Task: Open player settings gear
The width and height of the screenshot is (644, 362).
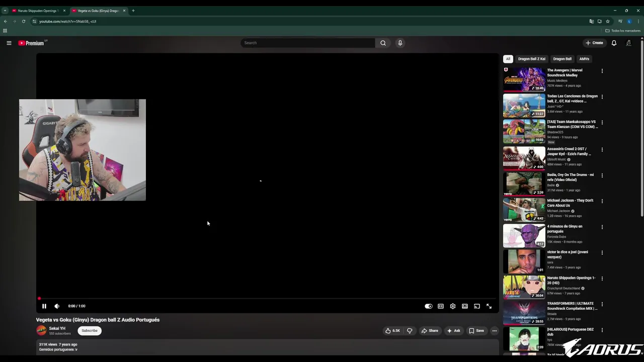Action: (453, 306)
